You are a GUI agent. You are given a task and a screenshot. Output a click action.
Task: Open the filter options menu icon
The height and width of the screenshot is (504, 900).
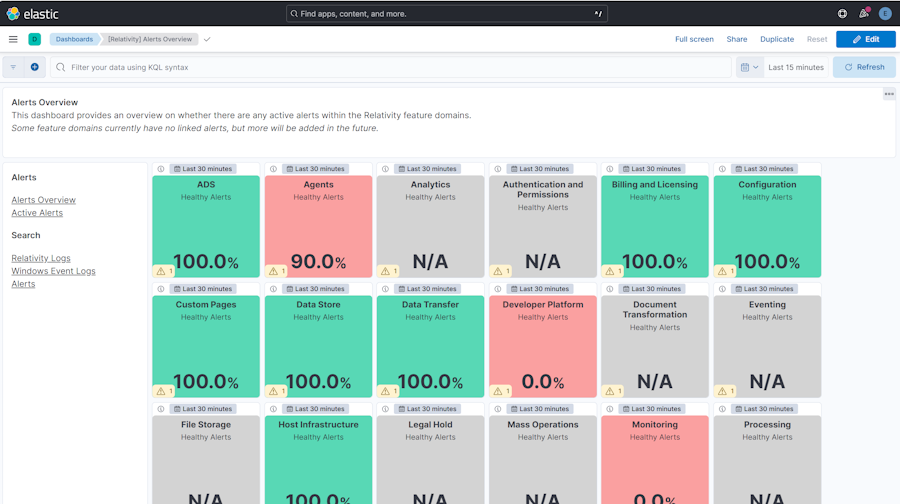pyautogui.click(x=13, y=67)
